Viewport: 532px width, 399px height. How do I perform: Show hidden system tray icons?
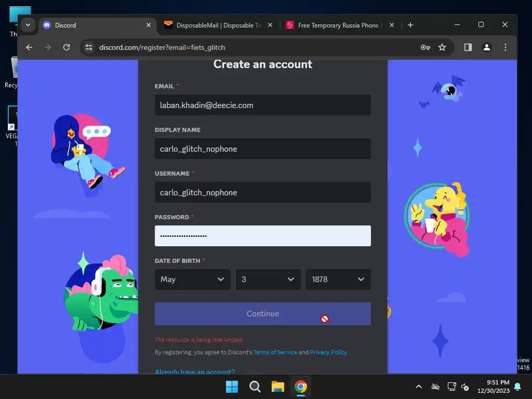pos(419,387)
